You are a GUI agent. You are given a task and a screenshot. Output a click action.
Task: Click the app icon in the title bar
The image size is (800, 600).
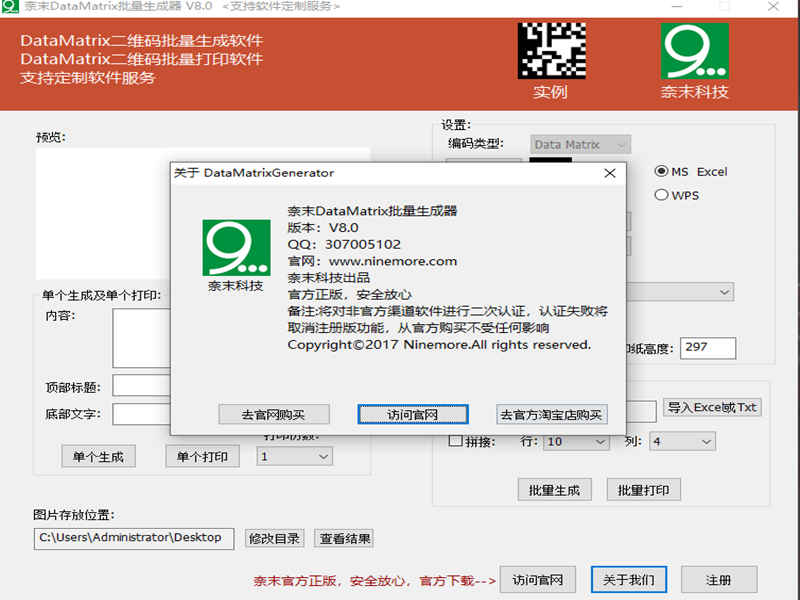(x=10, y=6)
